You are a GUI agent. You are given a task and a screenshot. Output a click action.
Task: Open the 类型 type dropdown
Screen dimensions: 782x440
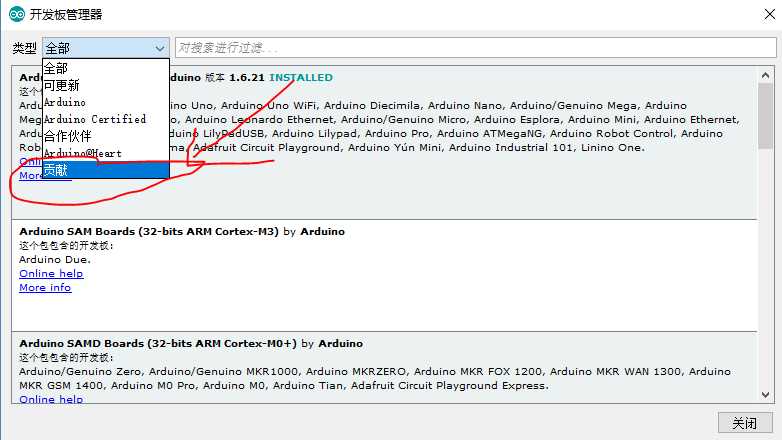(x=105, y=48)
